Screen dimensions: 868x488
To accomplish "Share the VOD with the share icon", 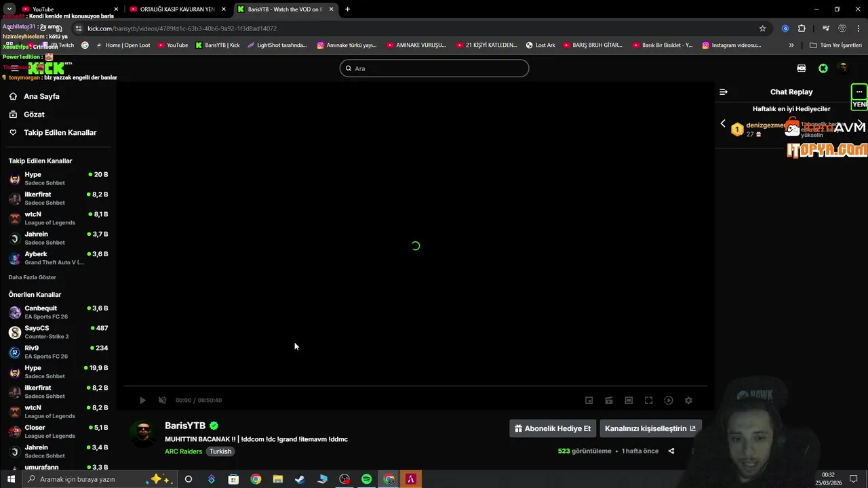I will 671,451.
